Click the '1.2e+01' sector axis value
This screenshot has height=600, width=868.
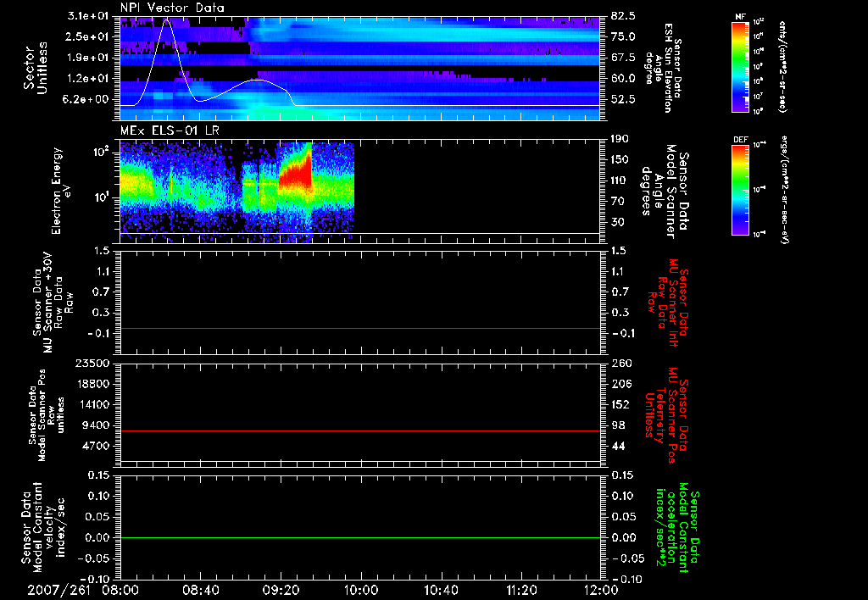point(88,79)
